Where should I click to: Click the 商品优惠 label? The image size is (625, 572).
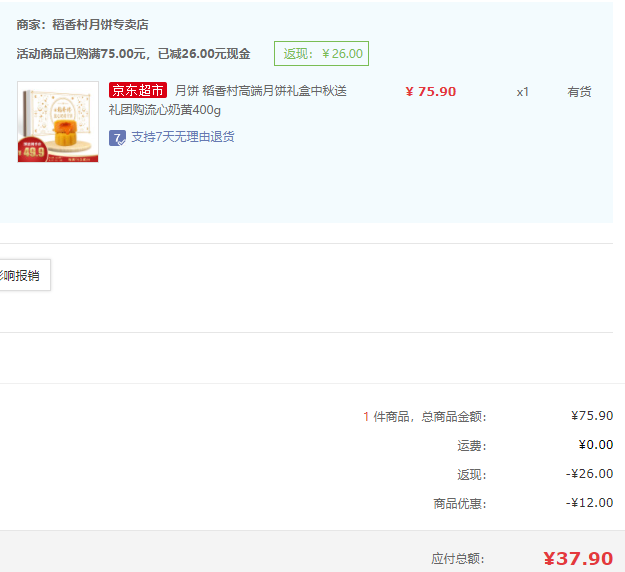click(x=460, y=503)
